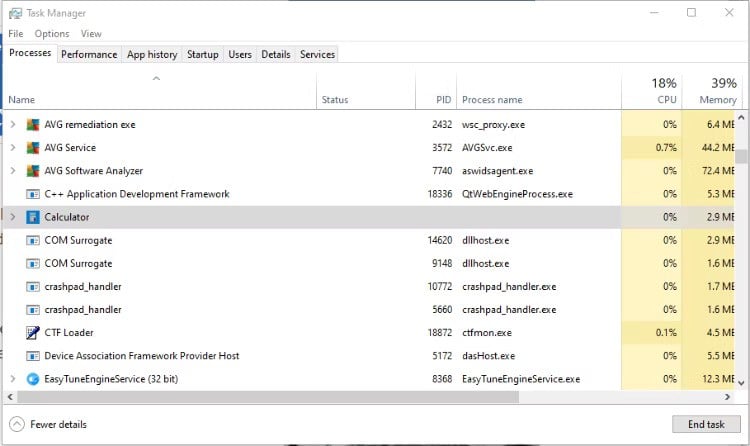Click the horizontal scrollbar right arrow
Screen dimensions: 750x446
[728, 397]
